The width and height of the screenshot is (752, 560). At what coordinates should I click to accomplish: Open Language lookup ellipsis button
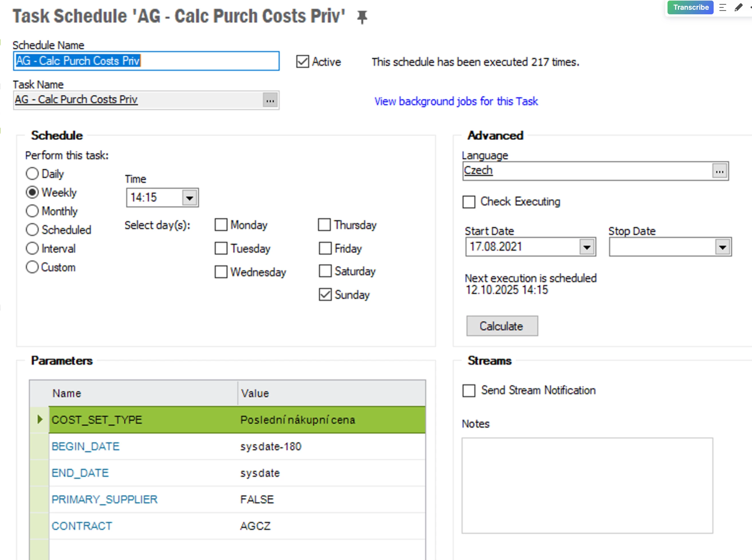[719, 171]
